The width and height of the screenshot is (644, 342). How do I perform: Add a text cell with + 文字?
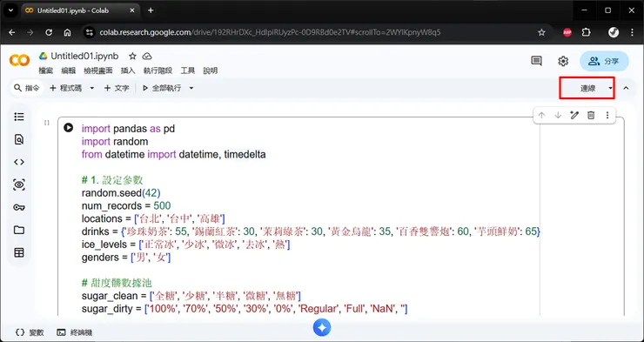(x=117, y=88)
